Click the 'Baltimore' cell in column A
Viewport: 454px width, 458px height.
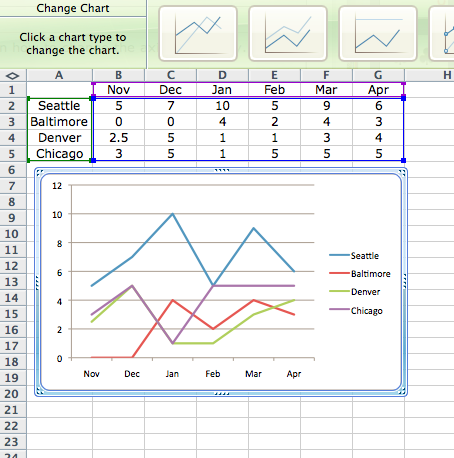59,122
